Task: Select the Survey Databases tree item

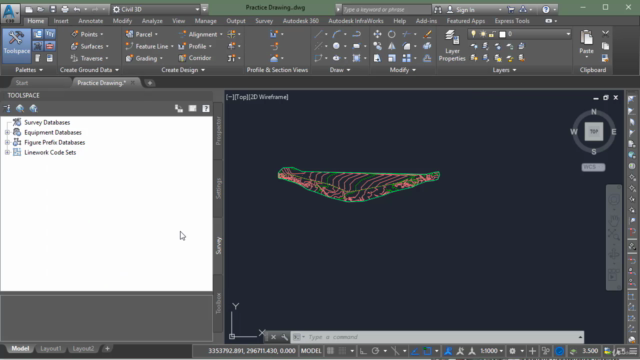Action: (x=47, y=122)
